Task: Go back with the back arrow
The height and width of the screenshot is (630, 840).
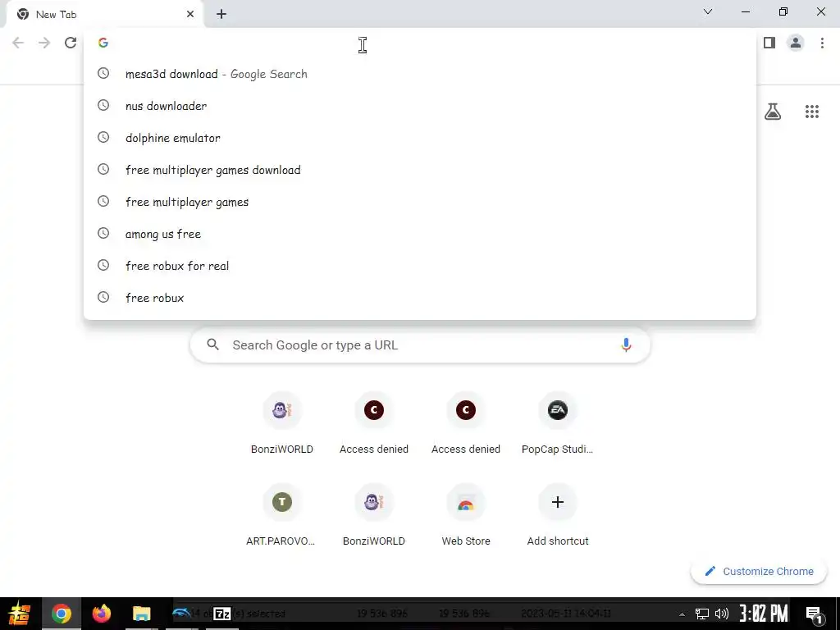Action: click(x=18, y=43)
